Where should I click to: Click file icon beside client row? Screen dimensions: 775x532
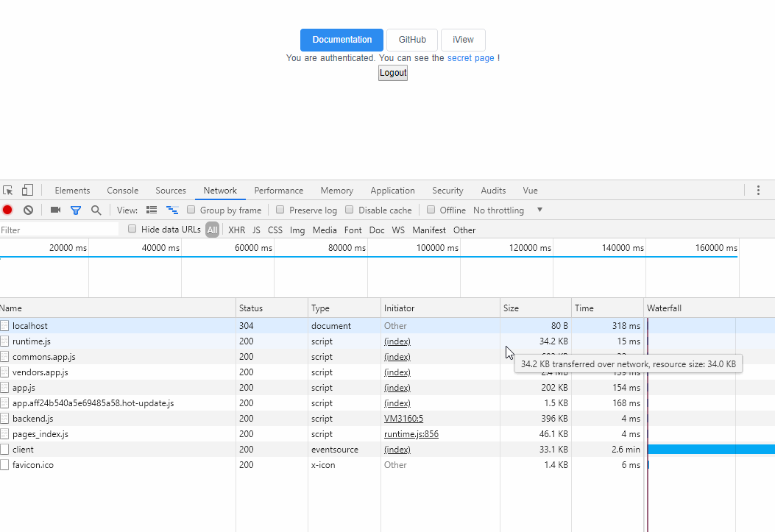pyautogui.click(x=4, y=450)
